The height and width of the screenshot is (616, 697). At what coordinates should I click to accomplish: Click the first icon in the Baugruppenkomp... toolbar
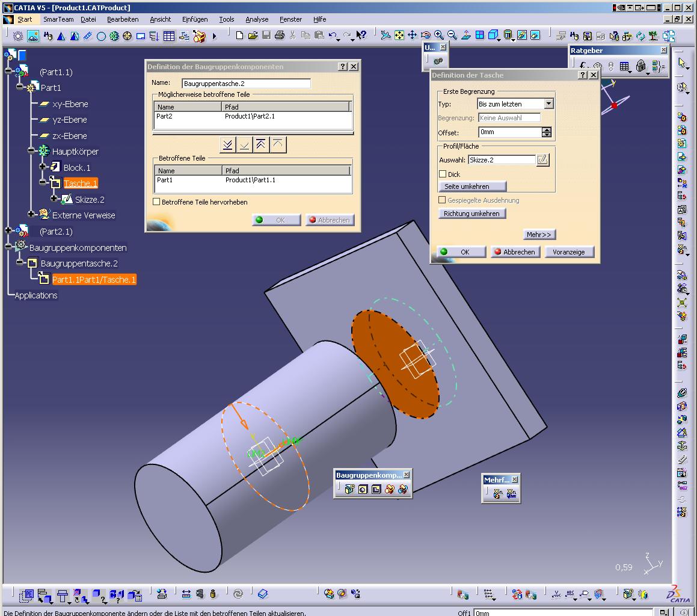coord(349,489)
